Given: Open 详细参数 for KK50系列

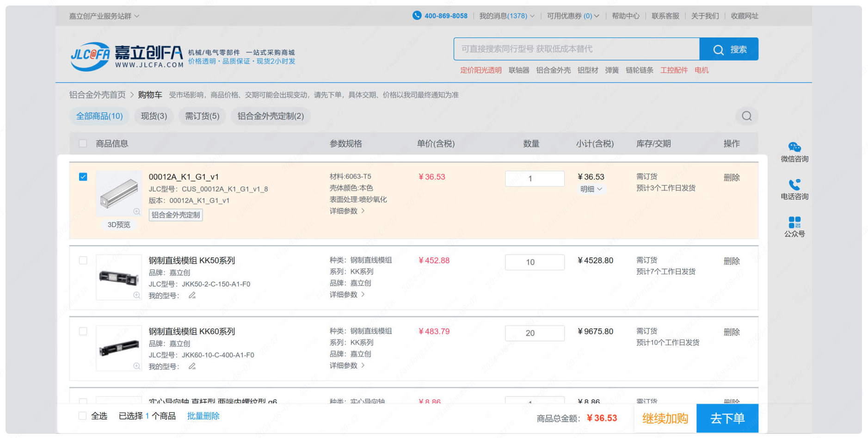Looking at the screenshot, I should (347, 295).
